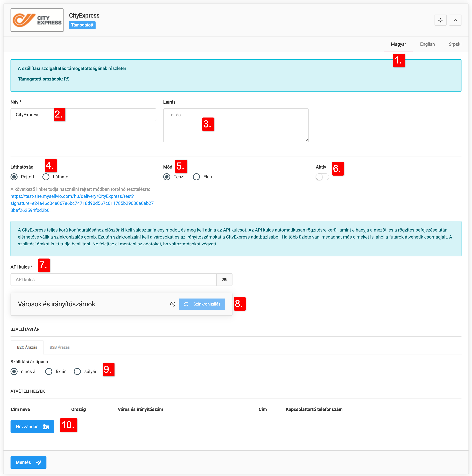This screenshot has width=472, height=476.
Task: Switch to the Magyar language tab
Action: tap(398, 44)
